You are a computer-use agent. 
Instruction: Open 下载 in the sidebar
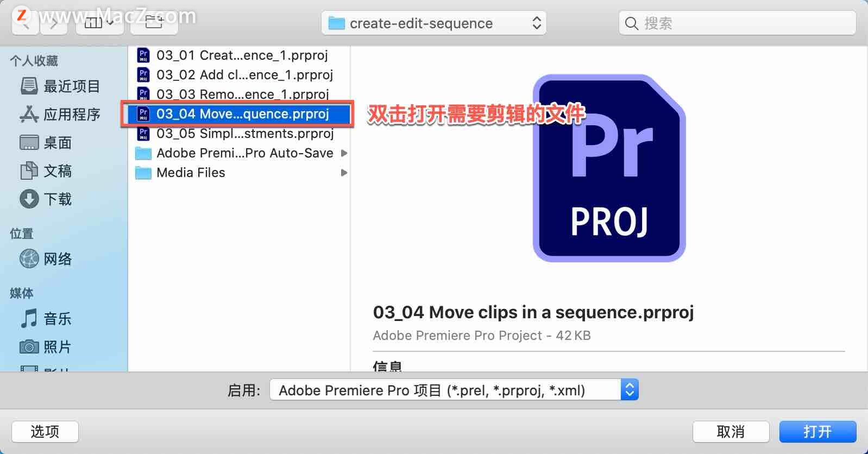point(46,199)
